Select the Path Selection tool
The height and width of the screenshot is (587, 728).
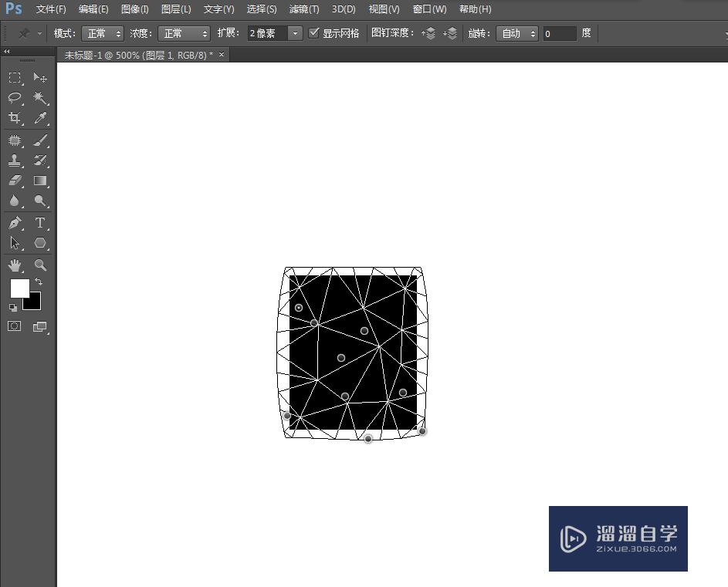[x=15, y=243]
